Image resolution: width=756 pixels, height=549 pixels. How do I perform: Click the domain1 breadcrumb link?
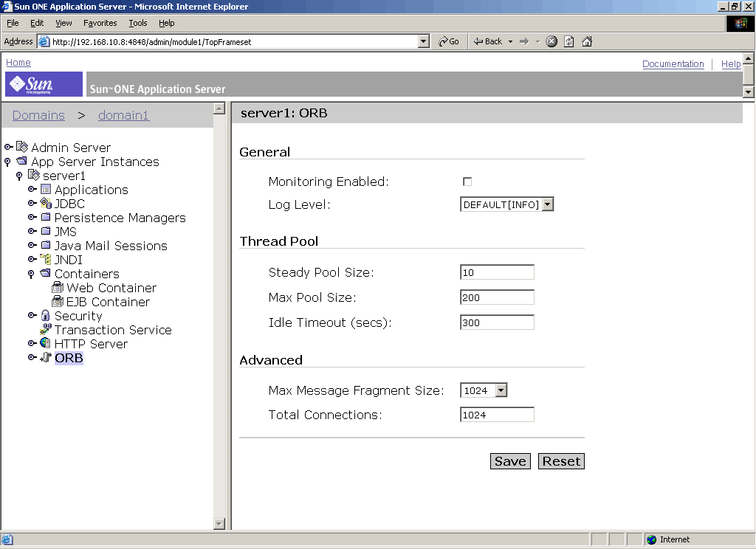(x=124, y=115)
